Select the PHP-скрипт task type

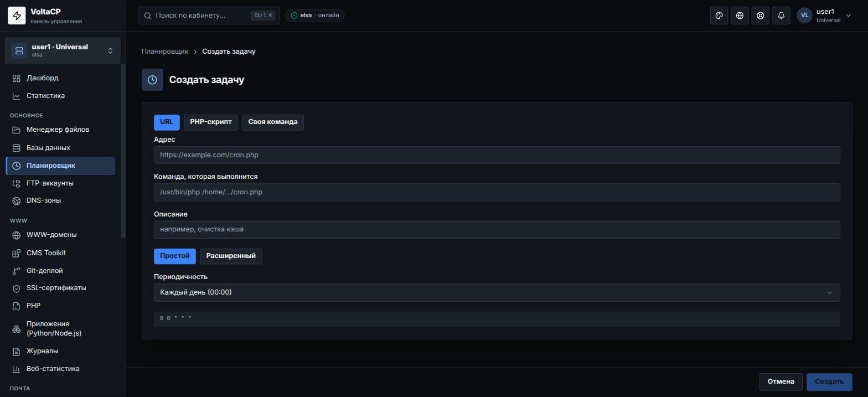211,122
